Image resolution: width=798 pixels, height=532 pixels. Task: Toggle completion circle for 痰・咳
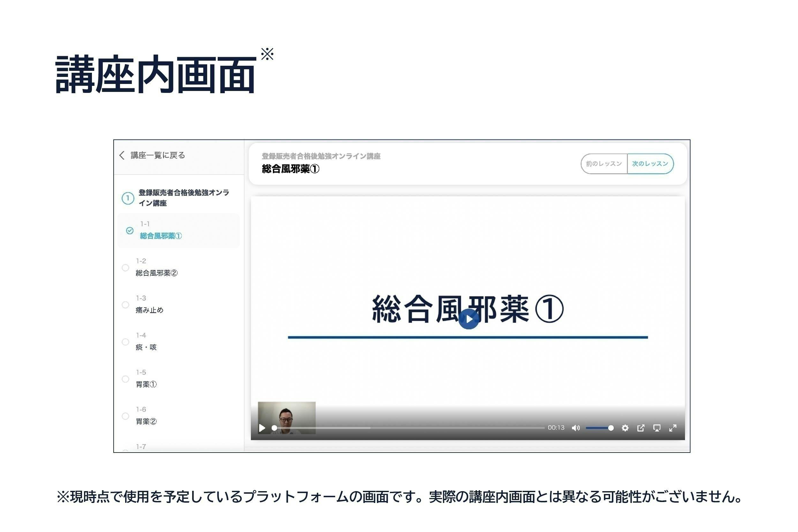(125, 342)
